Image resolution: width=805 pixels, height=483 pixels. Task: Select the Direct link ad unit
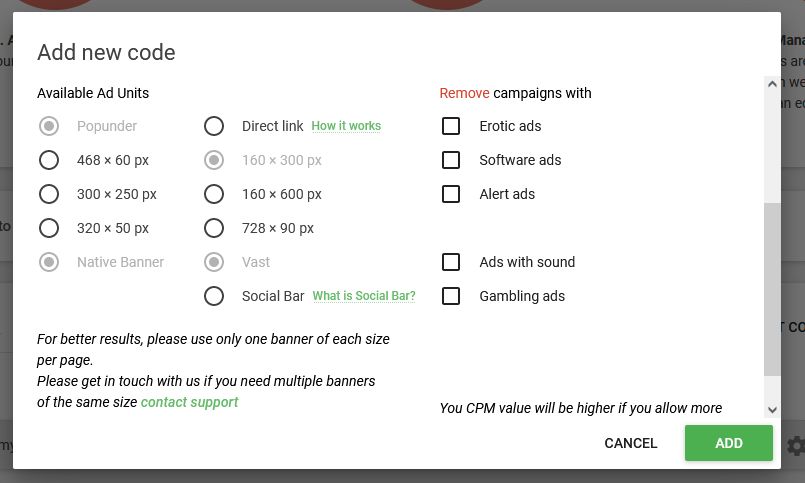[214, 126]
